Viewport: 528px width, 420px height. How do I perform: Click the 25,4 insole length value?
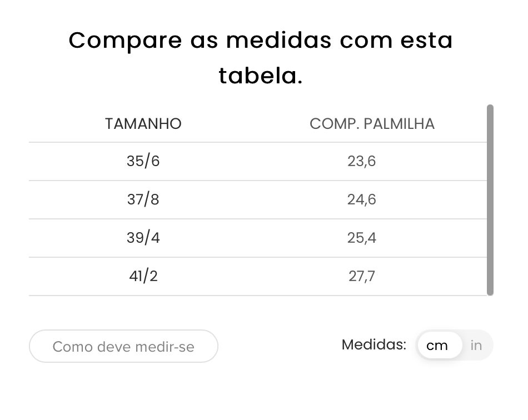(362, 238)
